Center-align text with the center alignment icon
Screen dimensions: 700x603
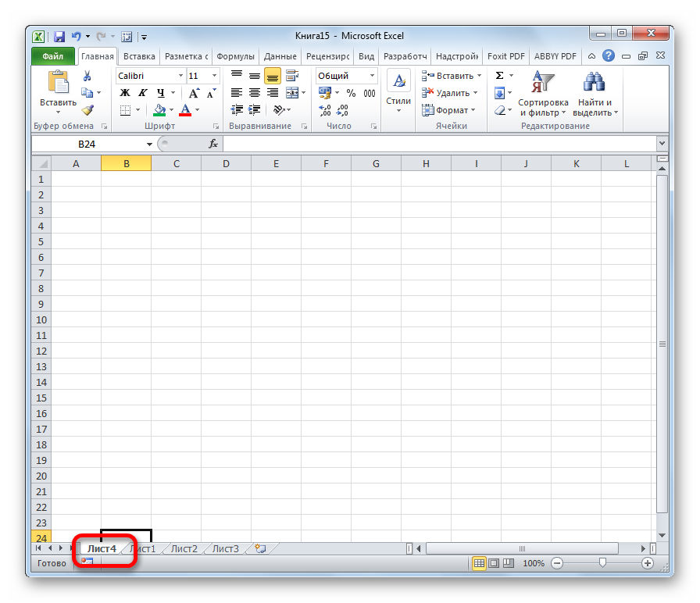(x=254, y=93)
